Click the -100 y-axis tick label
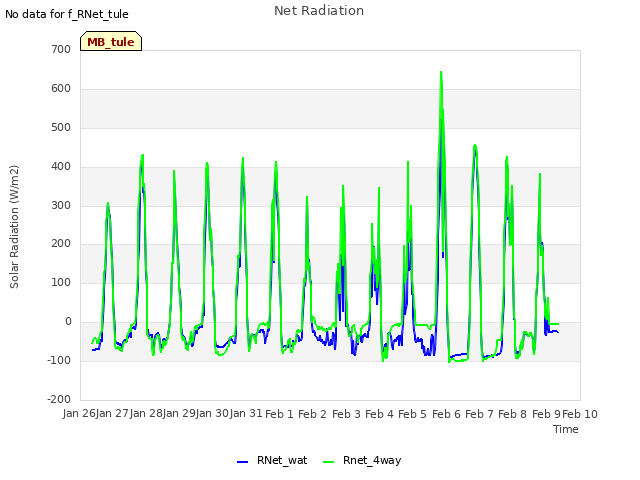Viewport: 640px width, 480px height. [x=59, y=360]
